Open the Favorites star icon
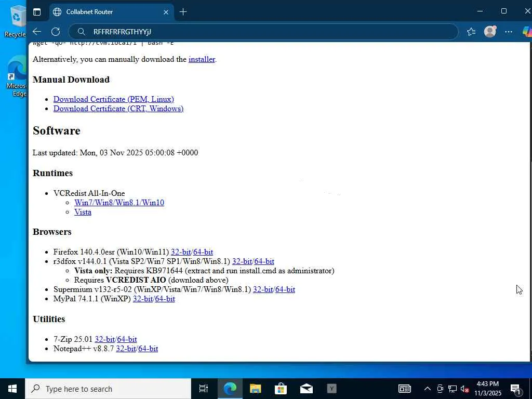This screenshot has width=532, height=399. [471, 32]
